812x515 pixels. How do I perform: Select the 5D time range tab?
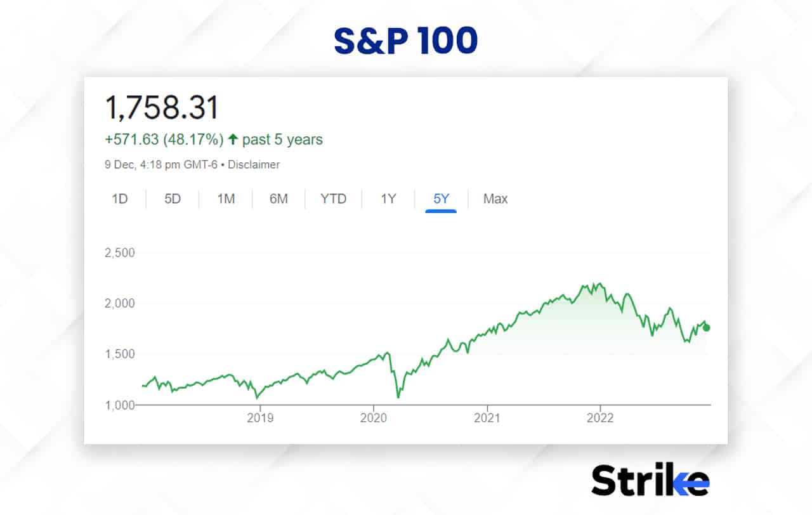172,199
